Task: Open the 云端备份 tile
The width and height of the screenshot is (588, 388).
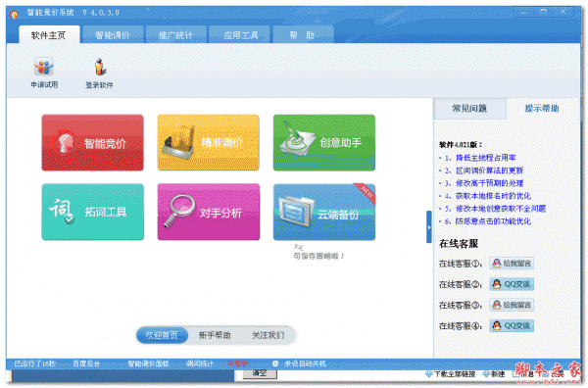Action: (324, 212)
